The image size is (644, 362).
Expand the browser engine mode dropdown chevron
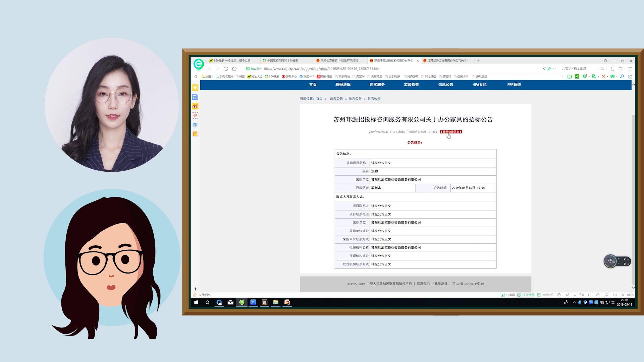point(554,69)
